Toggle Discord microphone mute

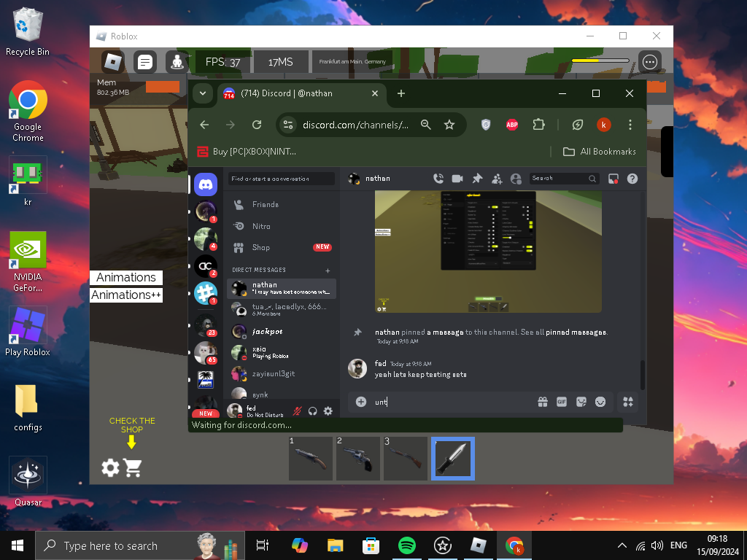pos(298,411)
